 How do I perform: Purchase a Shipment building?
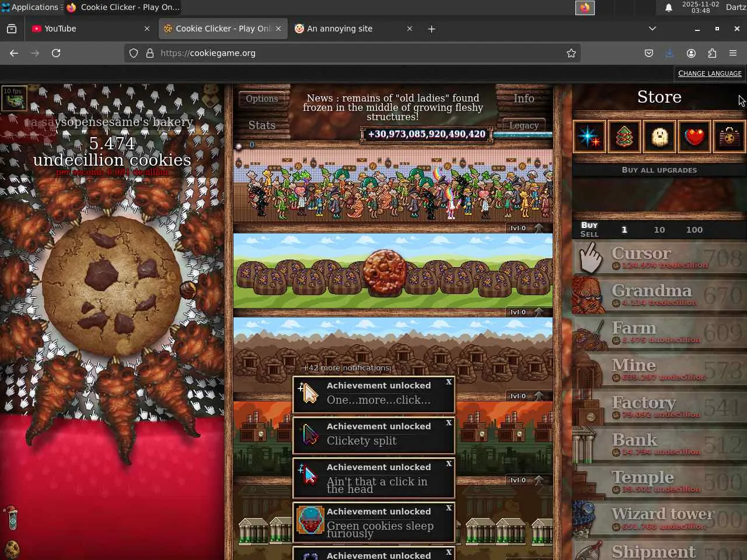(659, 549)
